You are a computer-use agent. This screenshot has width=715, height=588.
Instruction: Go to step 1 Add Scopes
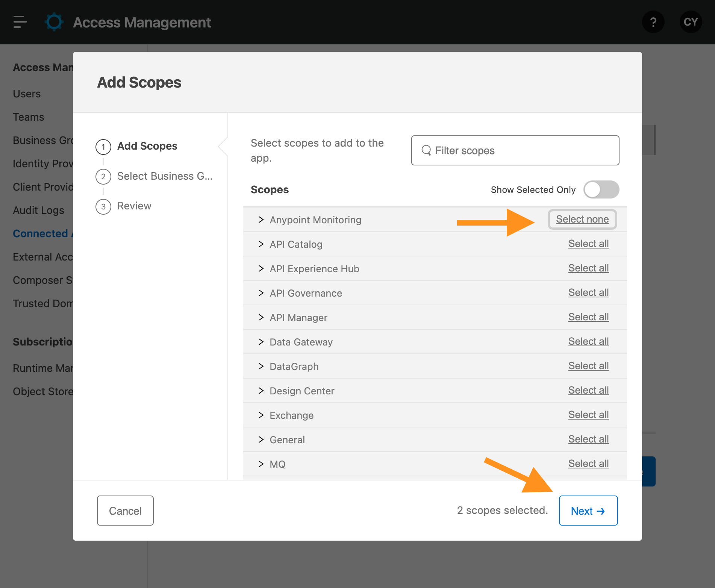click(x=136, y=146)
